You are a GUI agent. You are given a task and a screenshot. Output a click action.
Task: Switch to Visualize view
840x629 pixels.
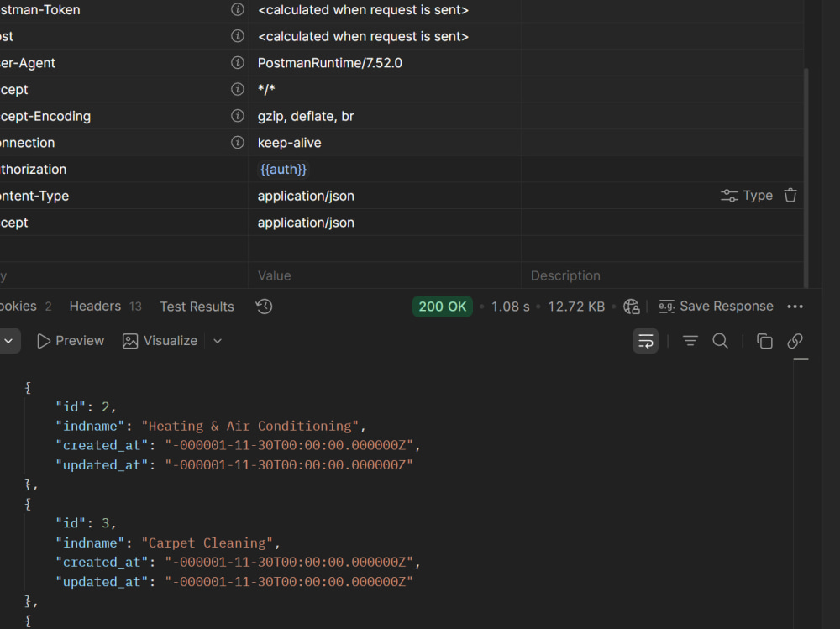click(160, 341)
